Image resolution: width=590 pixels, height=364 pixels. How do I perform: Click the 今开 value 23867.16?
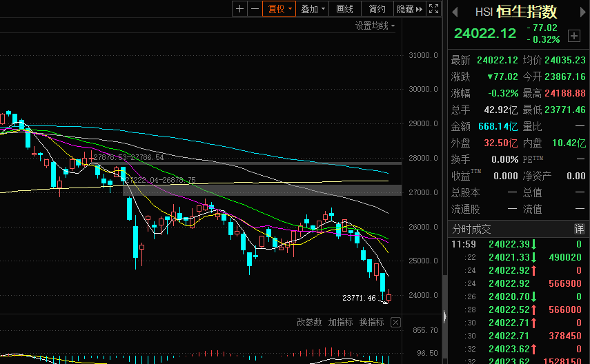564,77
